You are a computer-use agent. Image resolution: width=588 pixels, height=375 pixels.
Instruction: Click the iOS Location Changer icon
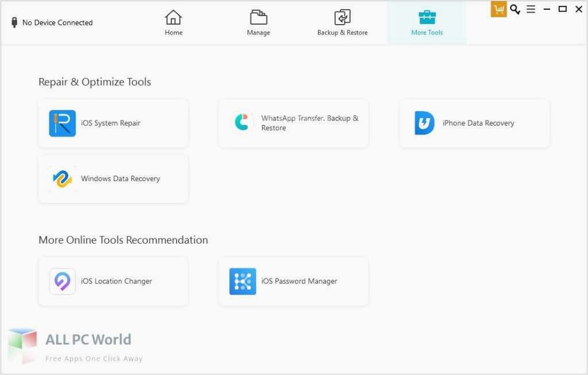coord(62,281)
